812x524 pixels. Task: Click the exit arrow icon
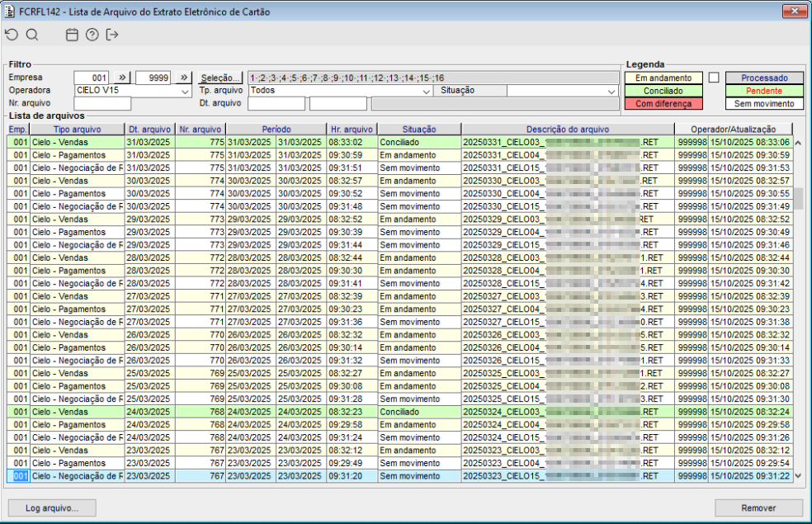click(x=112, y=35)
